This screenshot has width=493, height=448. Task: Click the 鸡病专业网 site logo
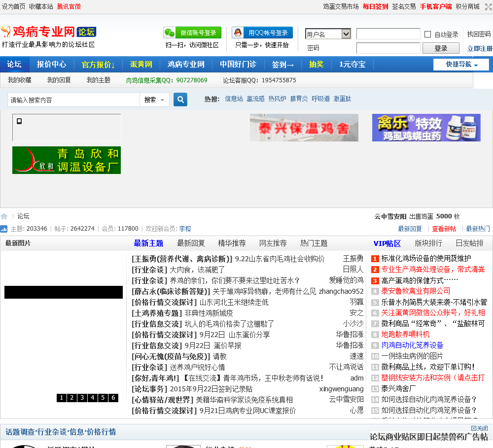(49, 32)
